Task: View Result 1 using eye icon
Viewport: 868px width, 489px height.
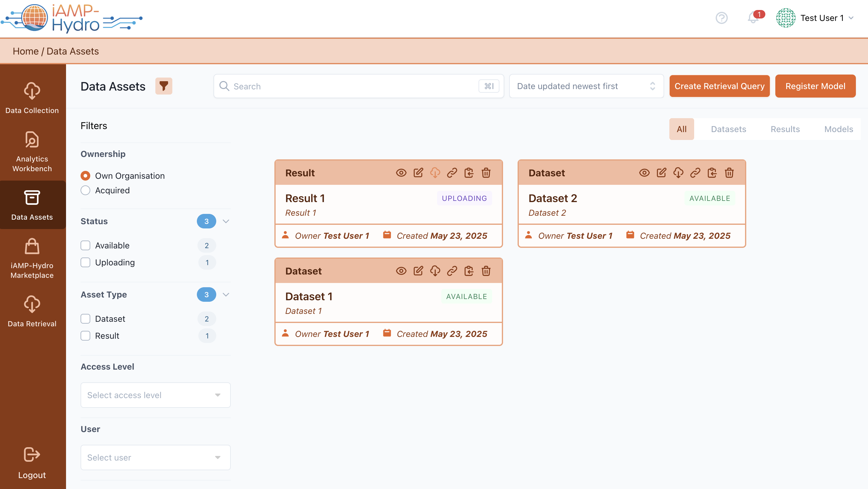Action: point(401,173)
